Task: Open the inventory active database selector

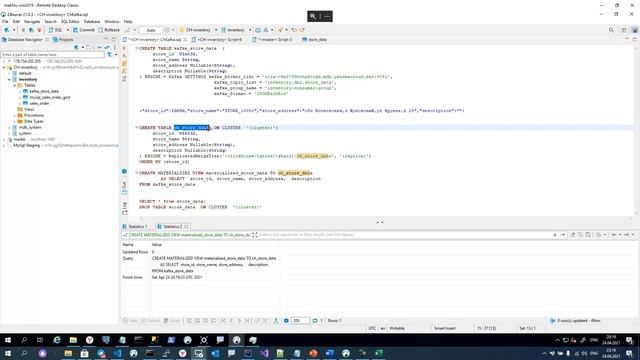Action: pos(236,30)
